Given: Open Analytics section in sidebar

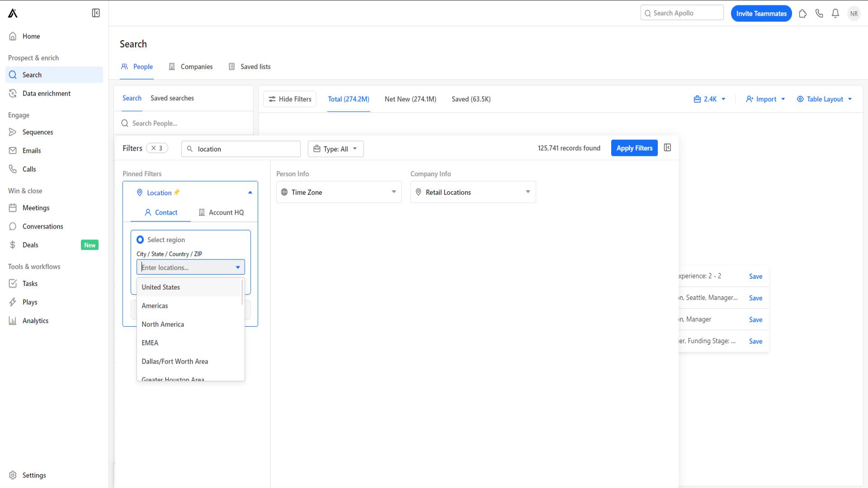Looking at the screenshot, I should point(35,320).
